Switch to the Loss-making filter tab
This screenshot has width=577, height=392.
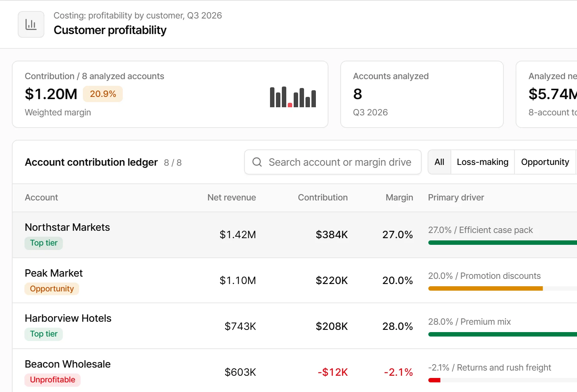coord(483,162)
